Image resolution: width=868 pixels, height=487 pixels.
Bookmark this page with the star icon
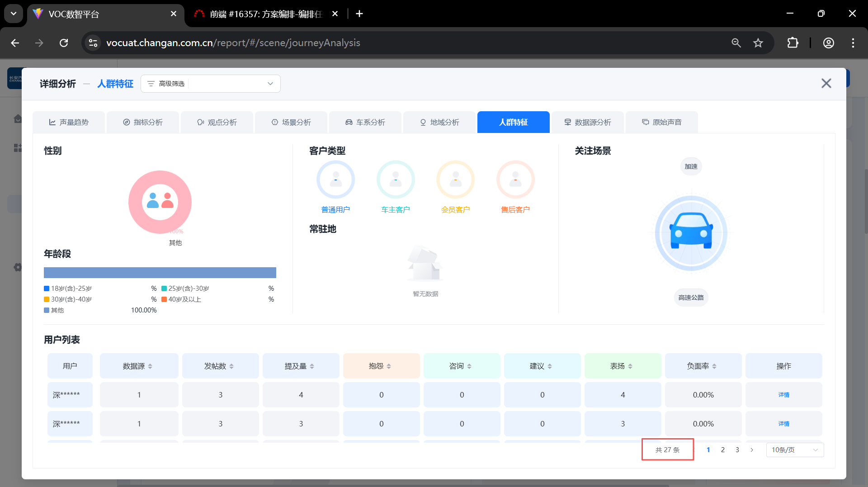pos(758,43)
